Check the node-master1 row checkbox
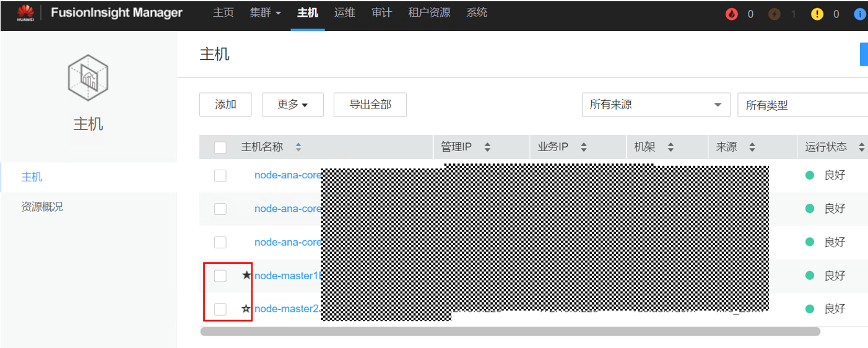The image size is (868, 348). point(220,276)
